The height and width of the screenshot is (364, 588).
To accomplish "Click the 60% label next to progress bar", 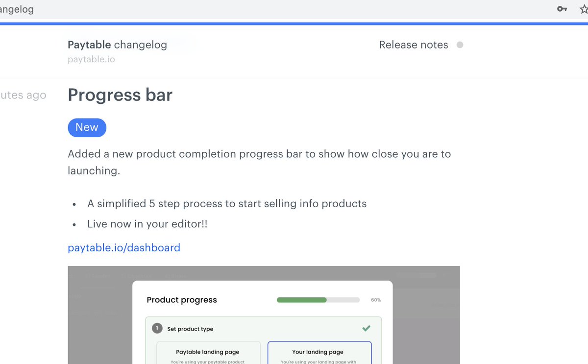I will (x=376, y=300).
